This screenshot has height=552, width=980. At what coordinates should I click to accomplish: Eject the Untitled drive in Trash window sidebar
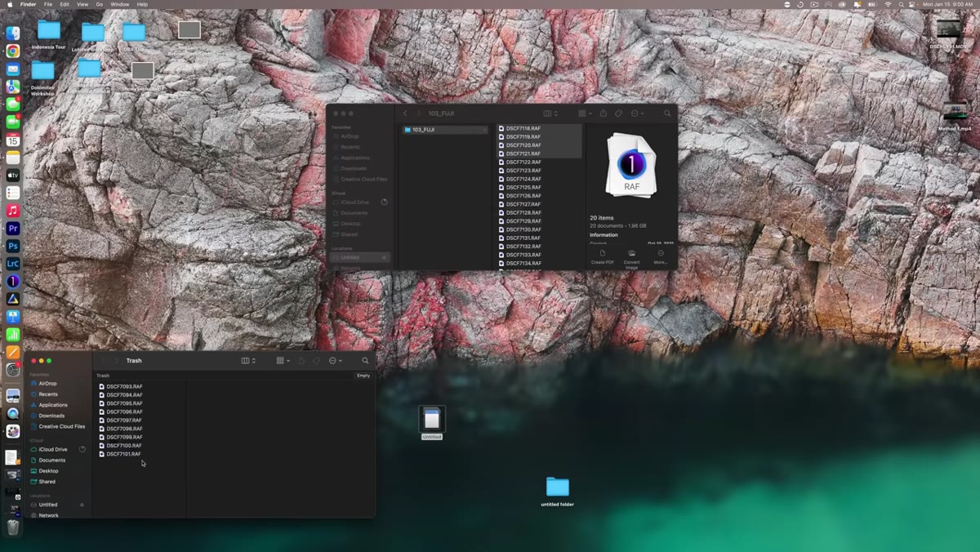[x=82, y=505]
